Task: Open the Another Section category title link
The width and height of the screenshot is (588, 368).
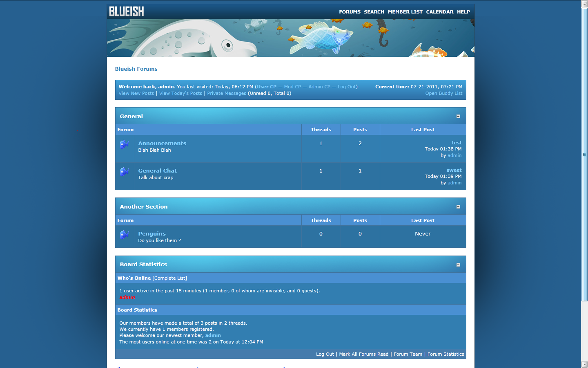Action: pyautogui.click(x=144, y=206)
